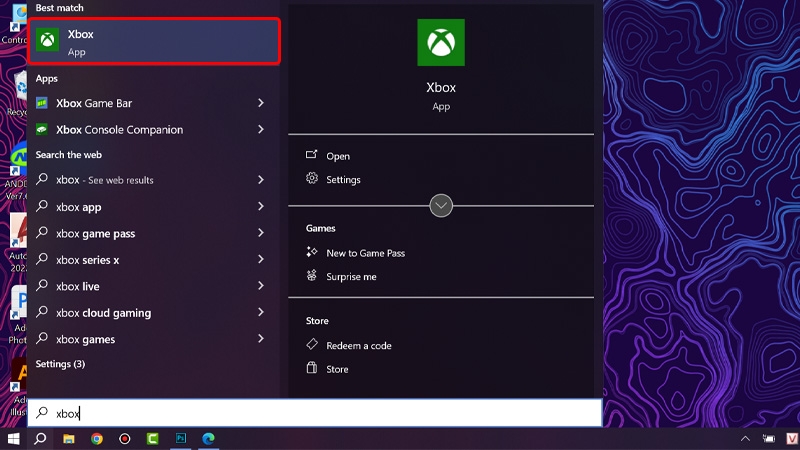Collapse actions with the circular down arrow
This screenshot has width=800, height=450.
coord(441,206)
